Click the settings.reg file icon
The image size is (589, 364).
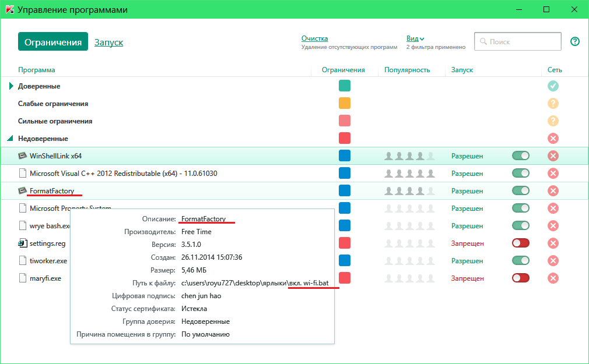(23, 243)
